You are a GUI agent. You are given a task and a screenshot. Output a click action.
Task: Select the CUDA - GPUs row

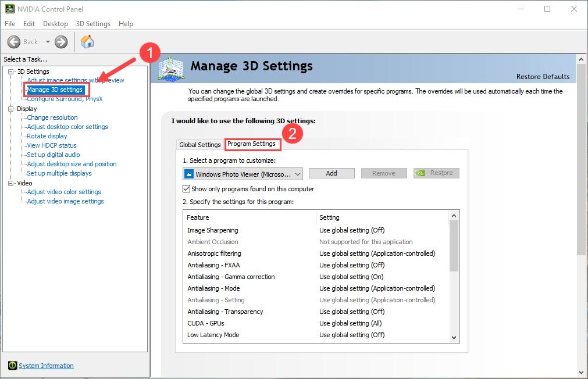point(316,323)
